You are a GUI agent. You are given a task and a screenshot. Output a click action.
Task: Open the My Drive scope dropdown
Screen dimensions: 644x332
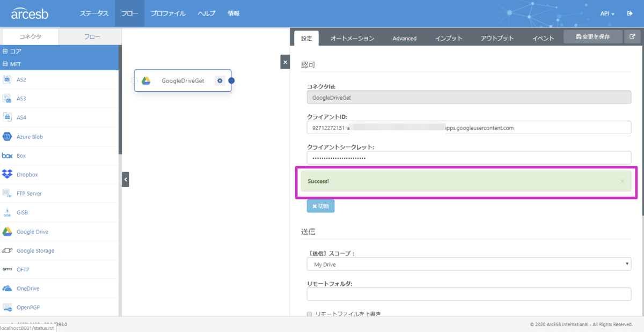coord(469,264)
